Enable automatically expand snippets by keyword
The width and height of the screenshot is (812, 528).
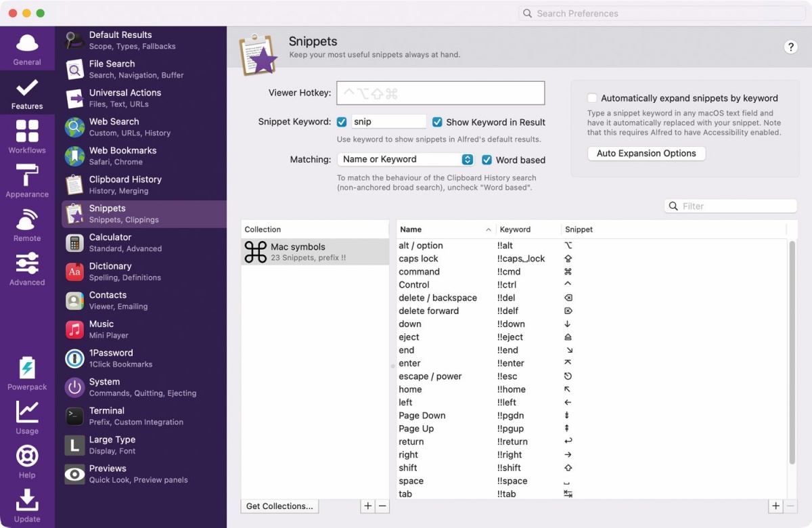[592, 98]
